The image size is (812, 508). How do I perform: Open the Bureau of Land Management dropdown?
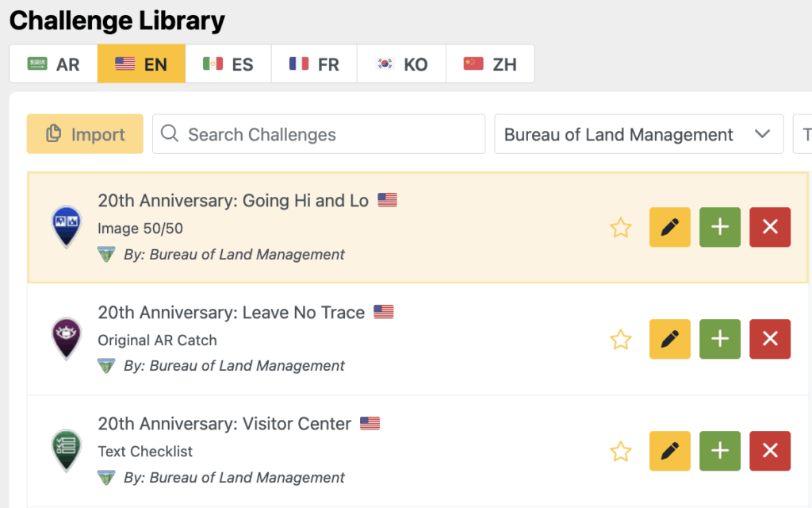(638, 134)
